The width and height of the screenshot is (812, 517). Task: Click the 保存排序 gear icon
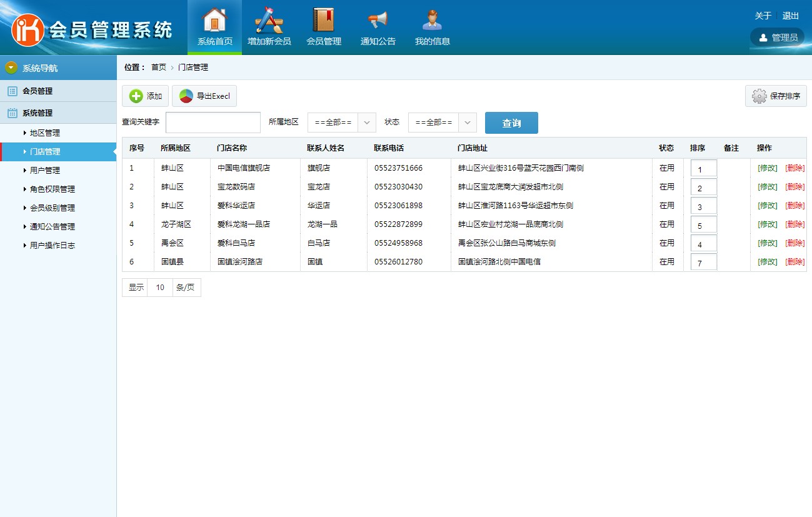(759, 96)
